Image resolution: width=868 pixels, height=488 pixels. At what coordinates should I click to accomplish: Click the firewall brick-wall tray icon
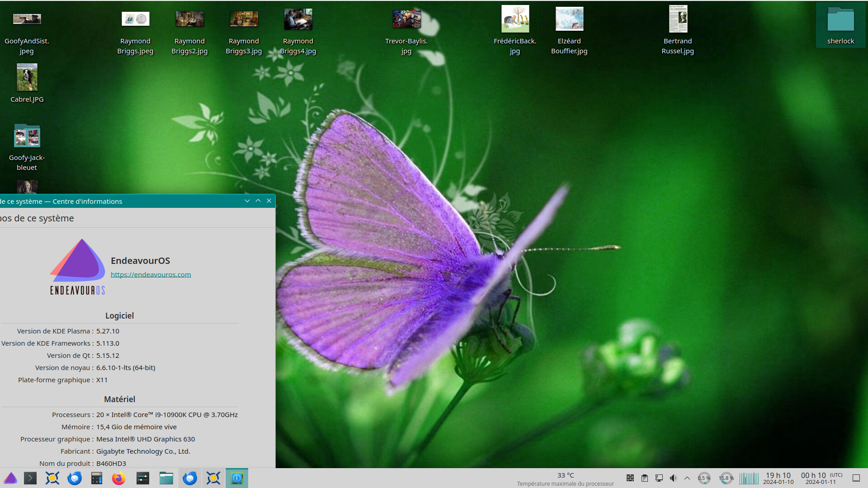click(630, 478)
